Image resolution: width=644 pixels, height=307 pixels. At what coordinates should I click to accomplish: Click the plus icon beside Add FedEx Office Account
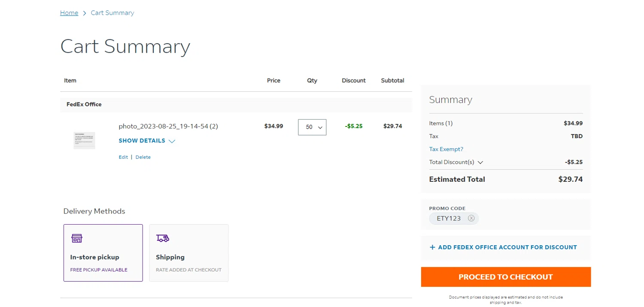point(432,247)
